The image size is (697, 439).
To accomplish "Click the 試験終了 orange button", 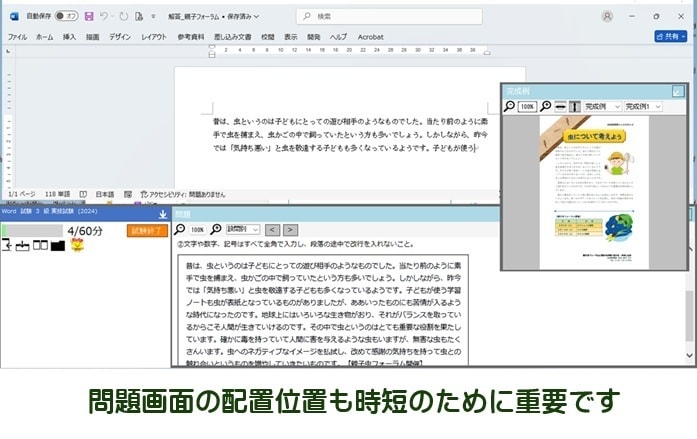I will point(147,231).
